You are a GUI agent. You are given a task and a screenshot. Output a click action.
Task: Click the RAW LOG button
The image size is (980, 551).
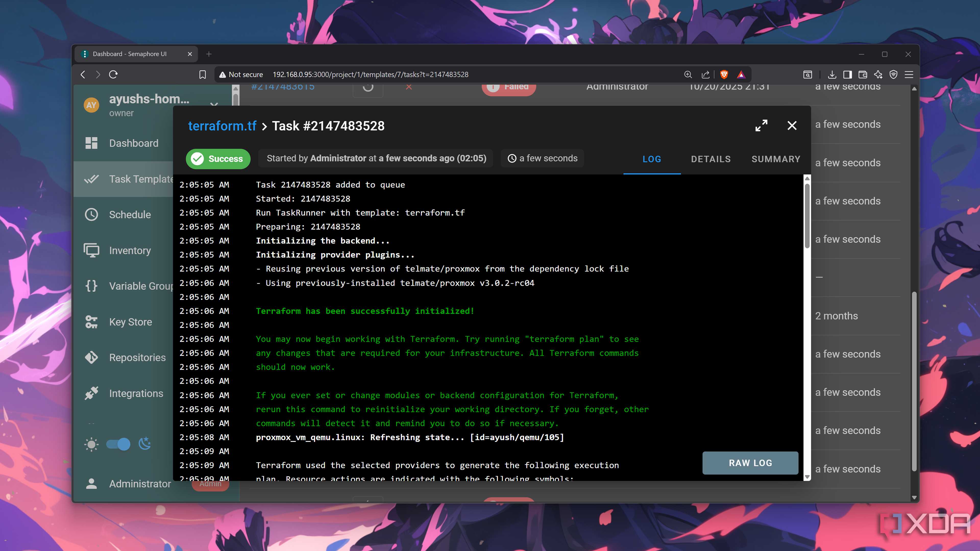(x=750, y=463)
